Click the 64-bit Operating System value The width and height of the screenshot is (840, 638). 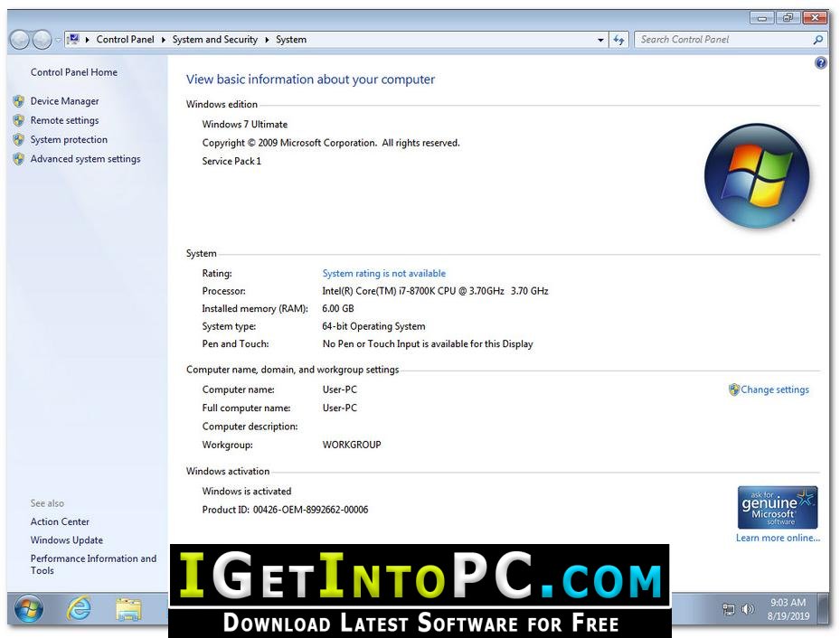tap(374, 326)
